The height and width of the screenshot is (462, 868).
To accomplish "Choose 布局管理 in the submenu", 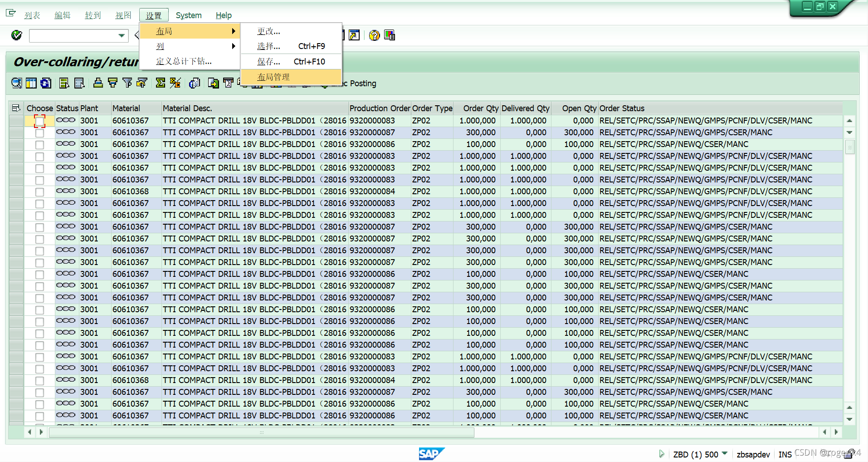I will point(291,77).
